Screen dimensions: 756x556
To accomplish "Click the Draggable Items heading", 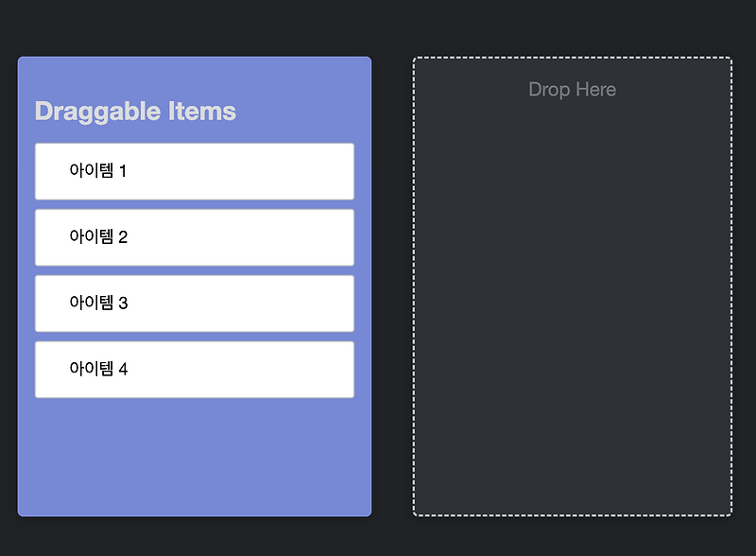I will (135, 112).
